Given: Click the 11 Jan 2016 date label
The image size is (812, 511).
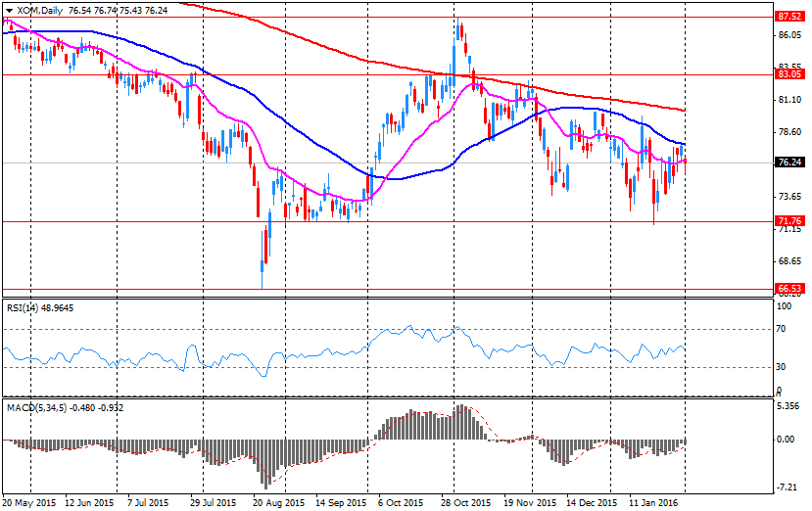Looking at the screenshot, I should click(x=653, y=503).
